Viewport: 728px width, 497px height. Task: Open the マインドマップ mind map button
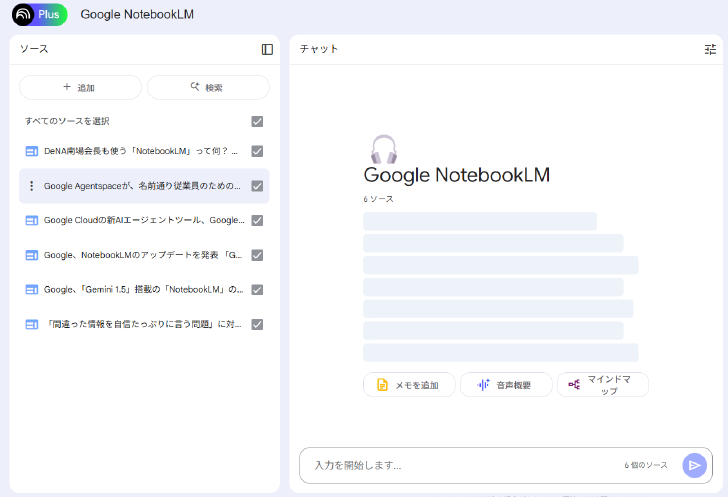pyautogui.click(x=603, y=385)
